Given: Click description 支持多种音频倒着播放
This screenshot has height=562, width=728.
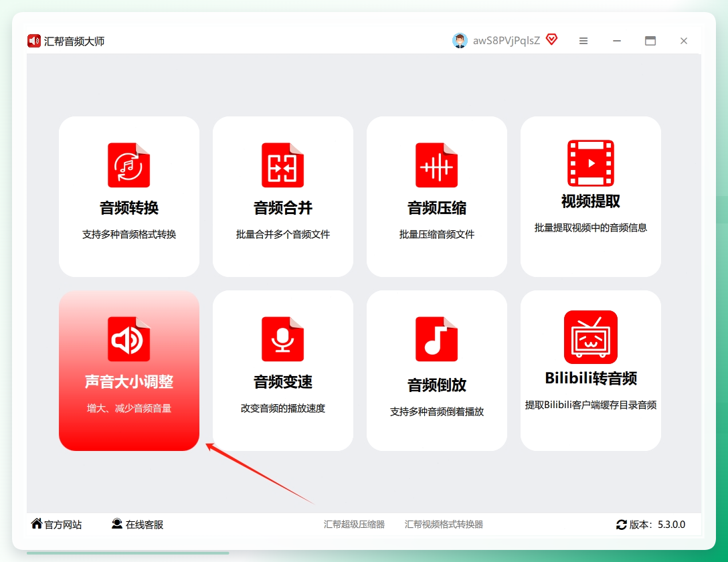Looking at the screenshot, I should pyautogui.click(x=437, y=411).
